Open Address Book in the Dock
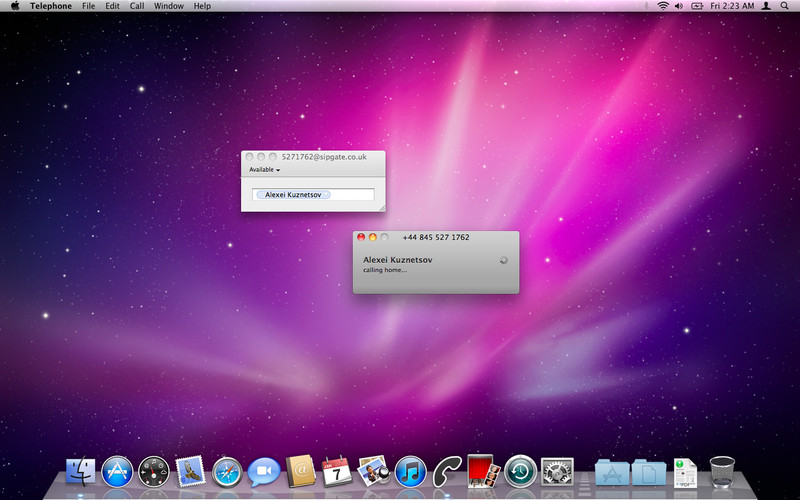This screenshot has height=500, width=800. pyautogui.click(x=300, y=471)
